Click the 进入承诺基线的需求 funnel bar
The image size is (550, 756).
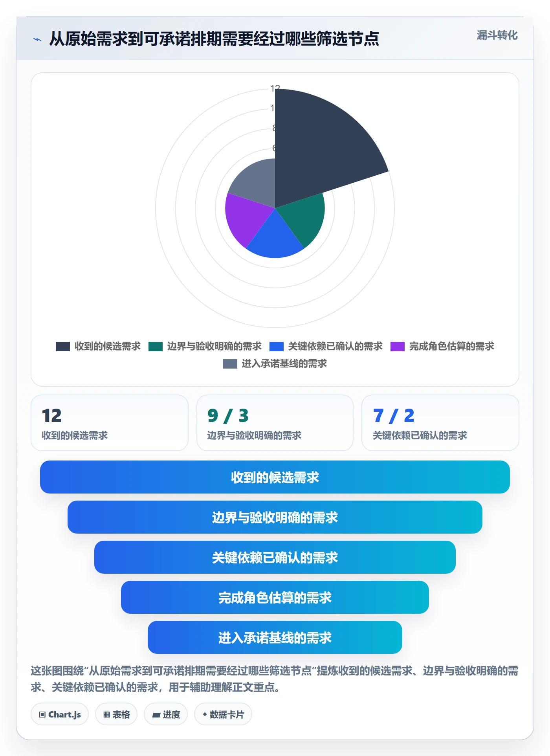click(275, 637)
